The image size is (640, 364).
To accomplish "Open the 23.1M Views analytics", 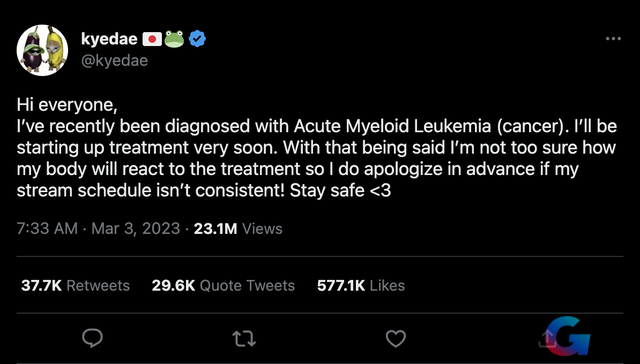I will pos(238,229).
